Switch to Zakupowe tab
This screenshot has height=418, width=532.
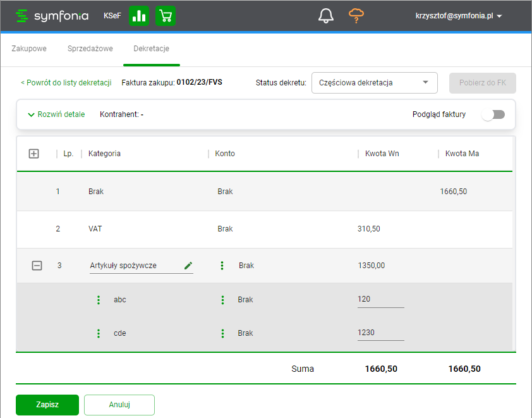[29, 49]
